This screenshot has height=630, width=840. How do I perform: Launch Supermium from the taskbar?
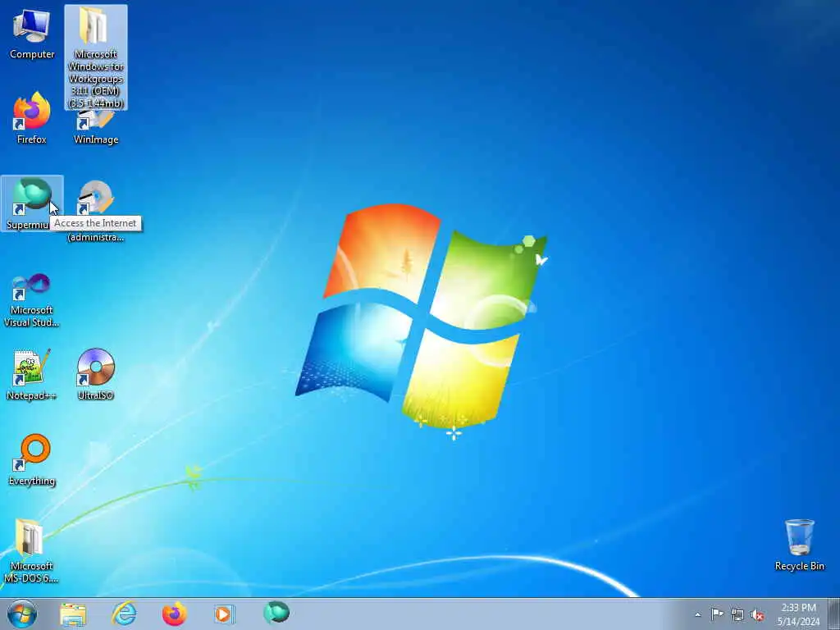276,613
